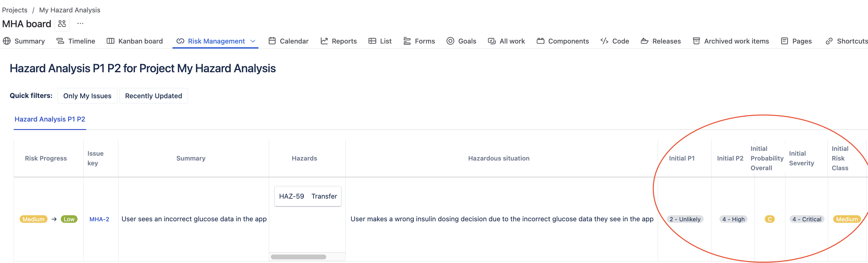The width and height of the screenshot is (868, 263).
Task: Open issue MHA-2 link
Action: point(99,219)
